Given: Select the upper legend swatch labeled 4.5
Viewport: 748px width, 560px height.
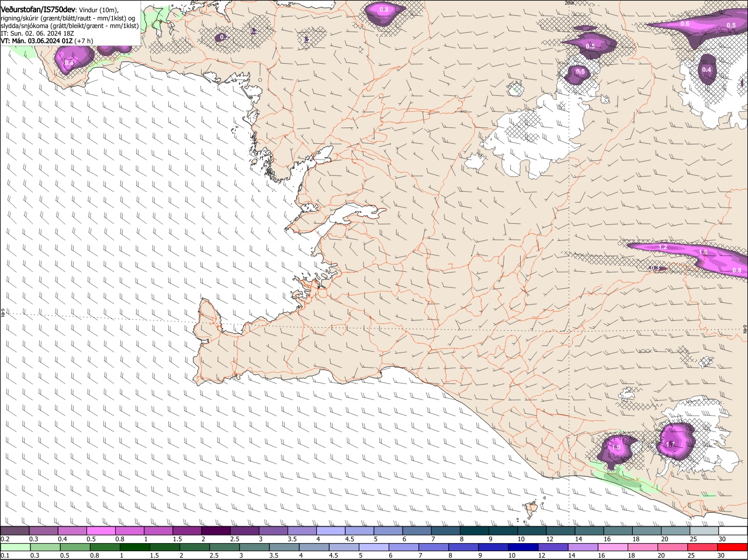Looking at the screenshot, I should click(x=359, y=531).
